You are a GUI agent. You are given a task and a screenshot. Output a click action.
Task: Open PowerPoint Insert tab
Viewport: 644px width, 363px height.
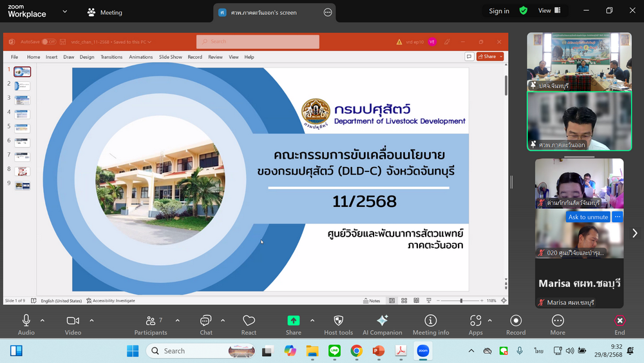coord(52,57)
